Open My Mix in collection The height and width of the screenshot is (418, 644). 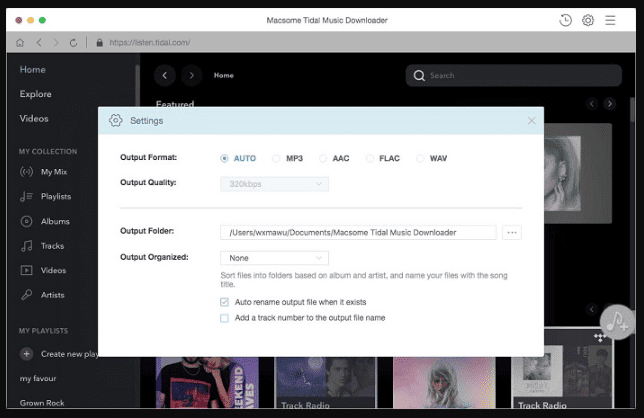click(54, 172)
